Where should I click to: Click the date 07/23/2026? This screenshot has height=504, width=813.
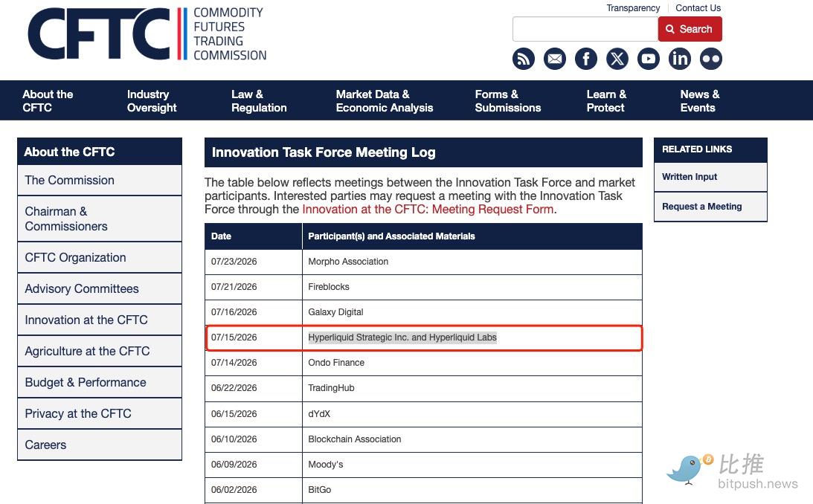(234, 262)
